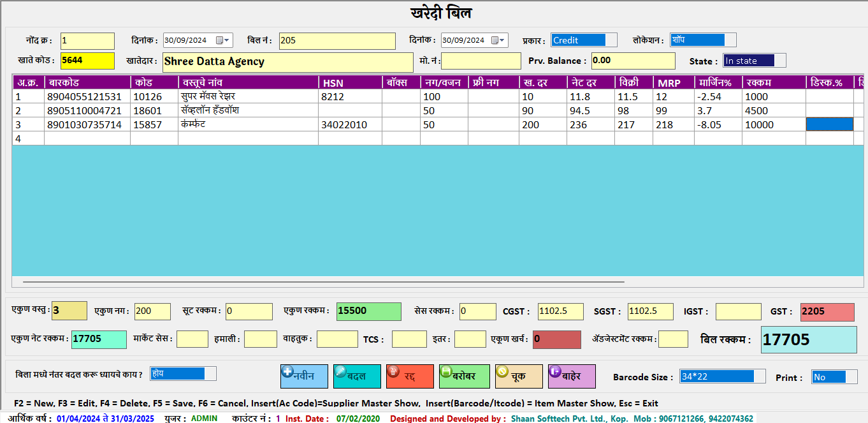Click the खातेदार field Shree Datta Agency
Screen dimensions: 868x423
(287, 62)
